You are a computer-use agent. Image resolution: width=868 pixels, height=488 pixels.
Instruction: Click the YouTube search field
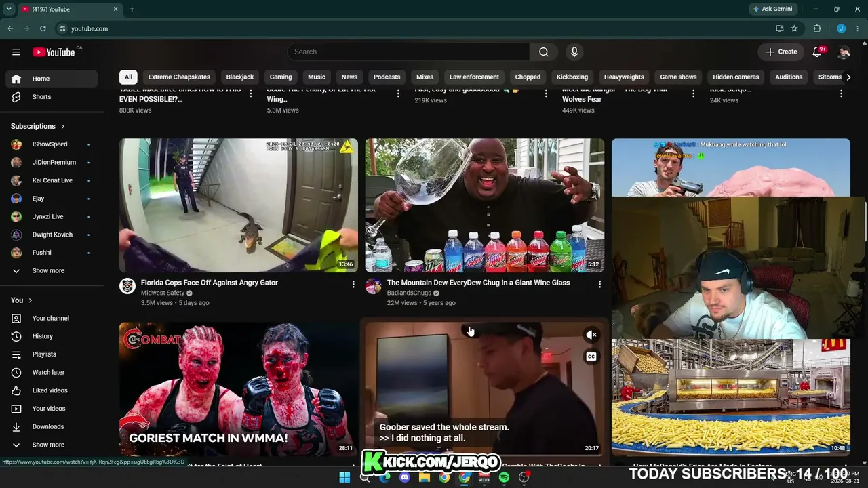click(x=408, y=52)
